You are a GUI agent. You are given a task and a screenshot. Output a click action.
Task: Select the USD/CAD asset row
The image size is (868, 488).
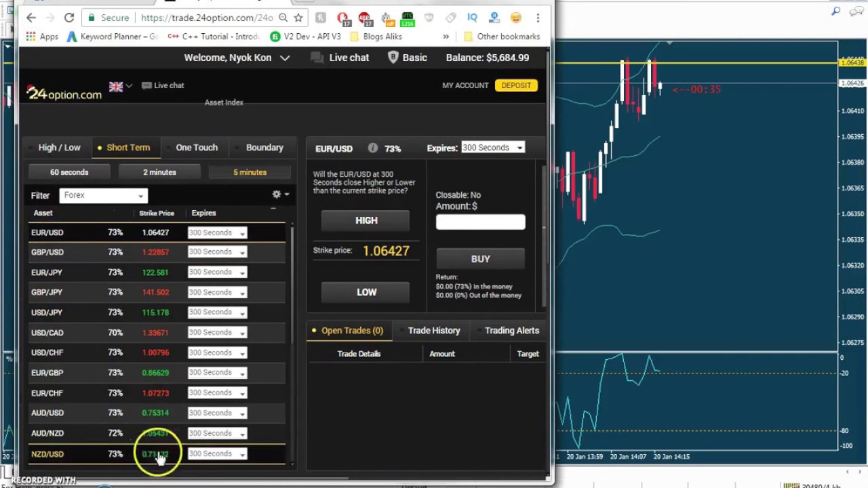pos(157,333)
